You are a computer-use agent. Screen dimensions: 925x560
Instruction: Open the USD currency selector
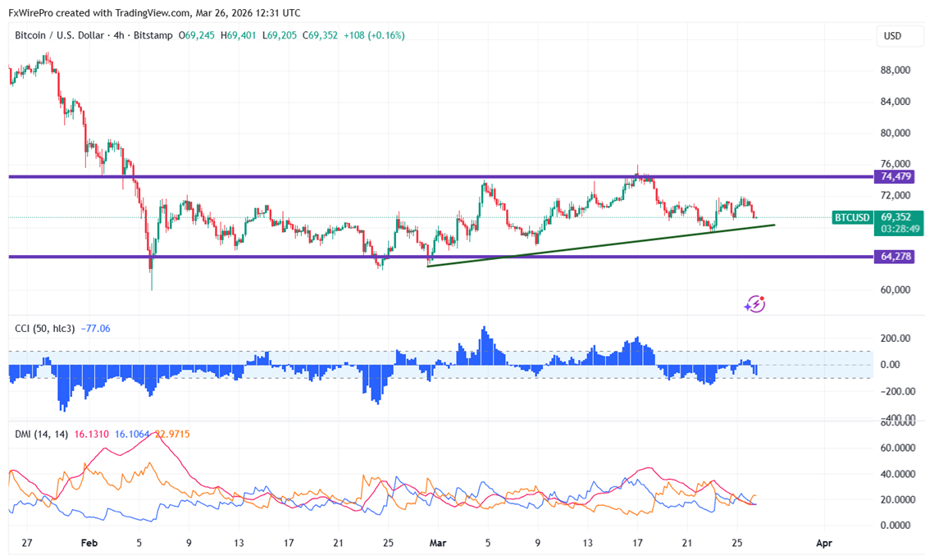pyautogui.click(x=899, y=36)
